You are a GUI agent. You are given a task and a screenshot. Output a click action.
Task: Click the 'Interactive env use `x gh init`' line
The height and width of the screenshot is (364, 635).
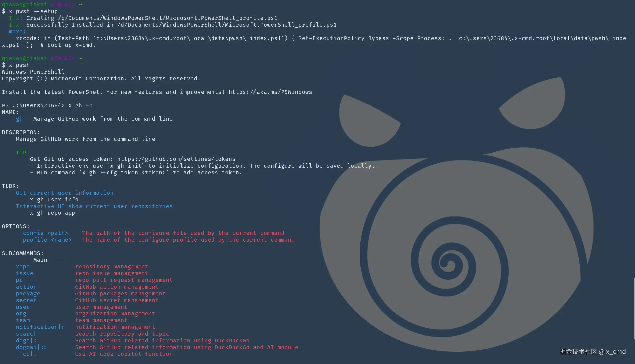(202, 166)
